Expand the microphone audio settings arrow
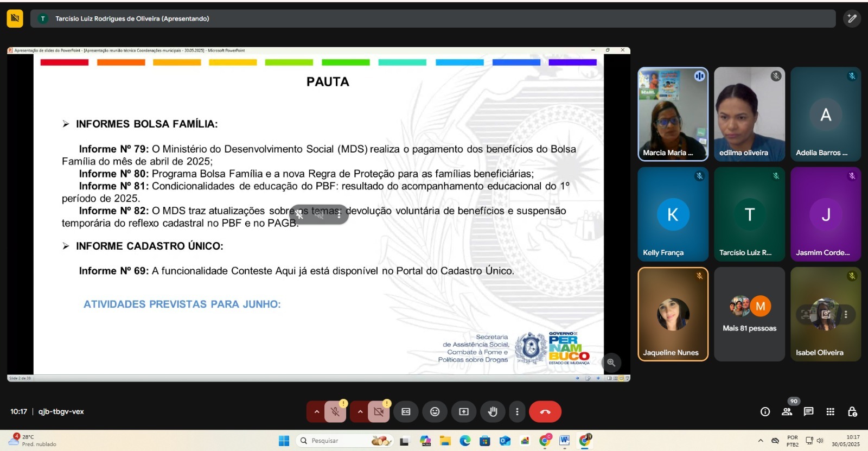The image size is (868, 451). [x=317, y=412]
